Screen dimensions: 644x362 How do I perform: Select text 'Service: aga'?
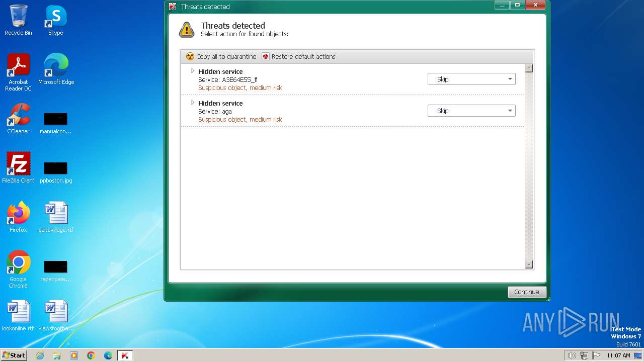tap(215, 111)
